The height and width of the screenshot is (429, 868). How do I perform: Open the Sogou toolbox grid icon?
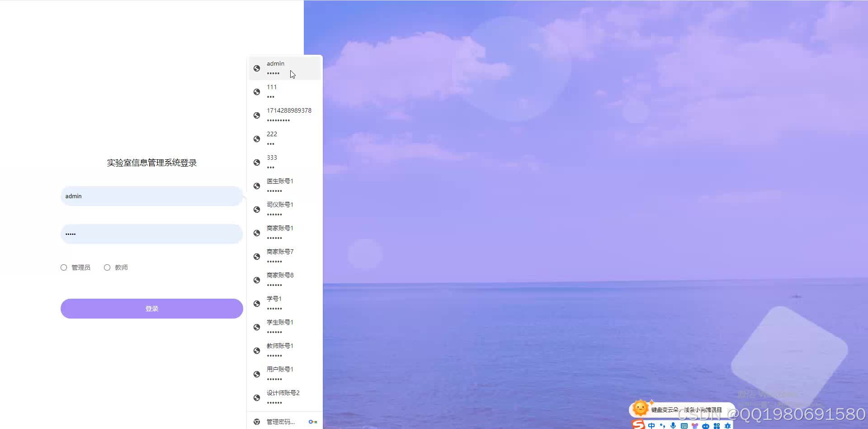point(717,425)
